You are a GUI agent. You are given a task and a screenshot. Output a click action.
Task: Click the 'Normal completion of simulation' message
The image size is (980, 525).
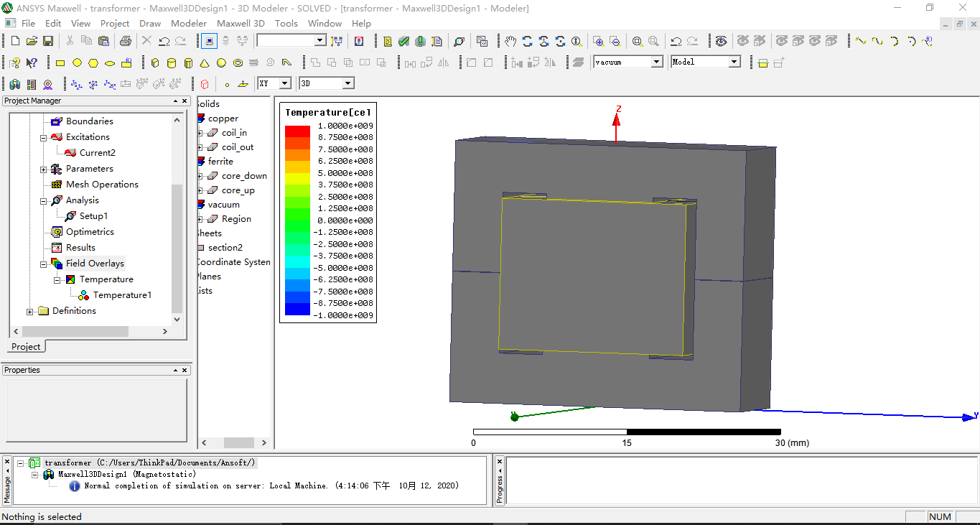tap(271, 485)
